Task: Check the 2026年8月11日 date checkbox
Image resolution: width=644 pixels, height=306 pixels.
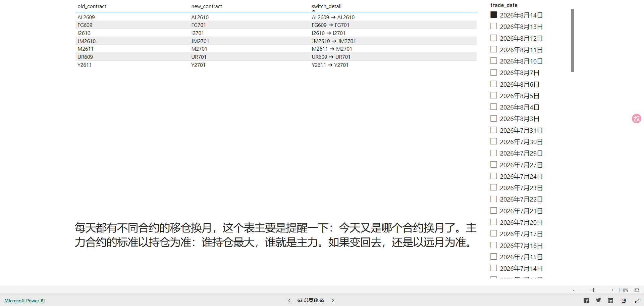Action: 494,49
